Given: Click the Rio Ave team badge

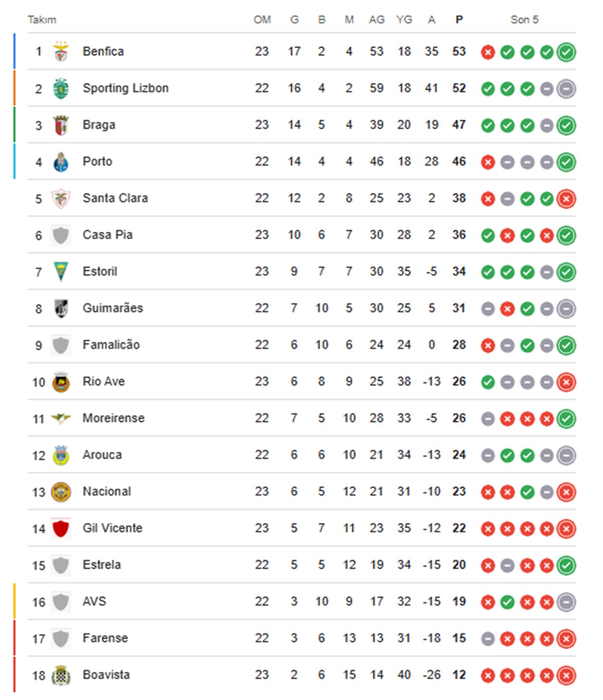Looking at the screenshot, I should [x=61, y=382].
